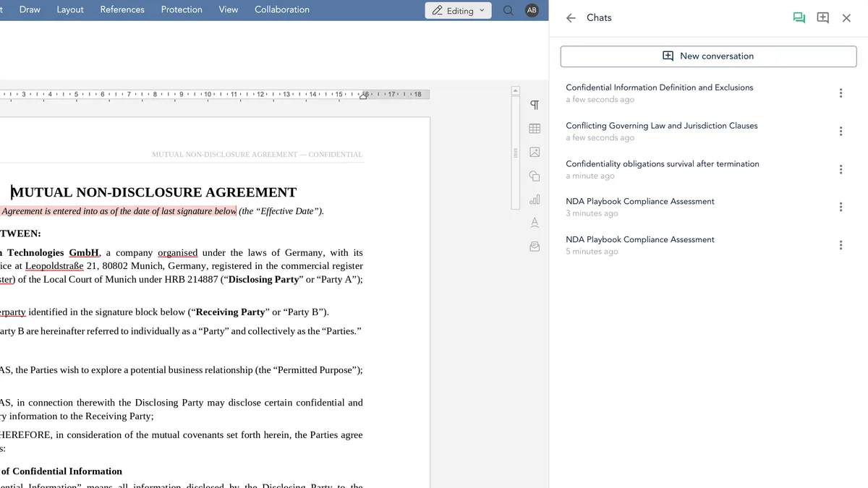This screenshot has height=488, width=868.
Task: Click the right indent marker on the ruler
Action: coord(363,95)
